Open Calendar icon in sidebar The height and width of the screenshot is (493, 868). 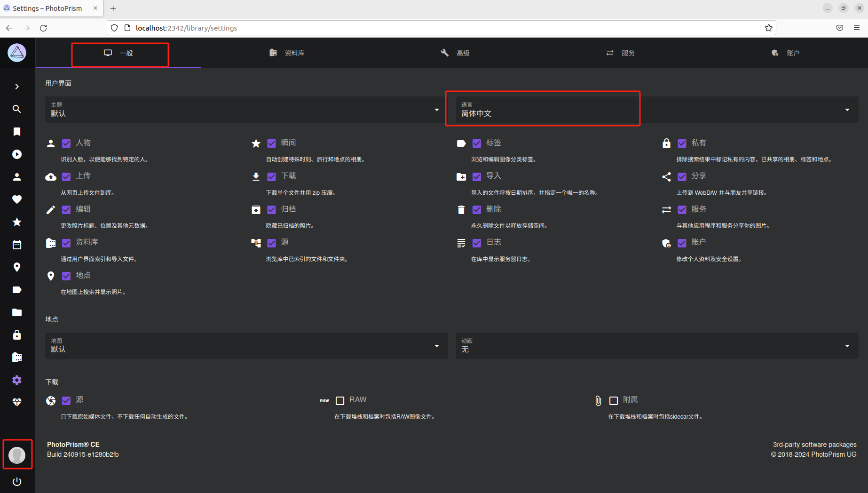[x=17, y=245]
